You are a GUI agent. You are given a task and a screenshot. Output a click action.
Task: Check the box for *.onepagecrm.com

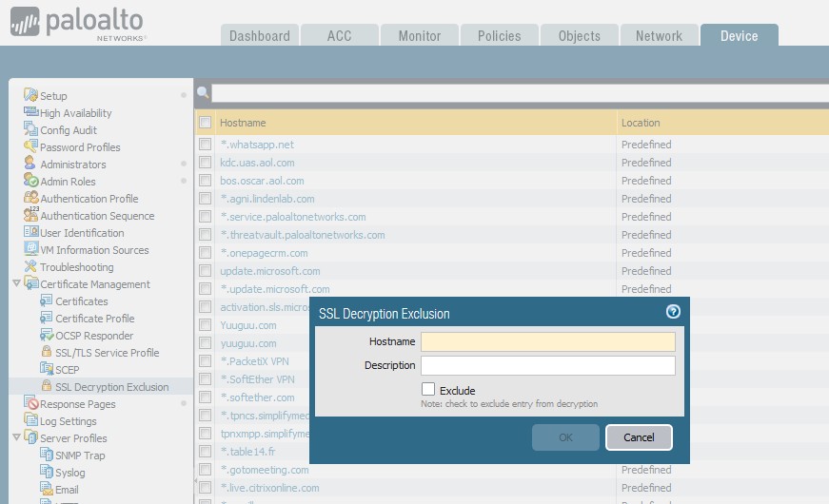(x=206, y=253)
